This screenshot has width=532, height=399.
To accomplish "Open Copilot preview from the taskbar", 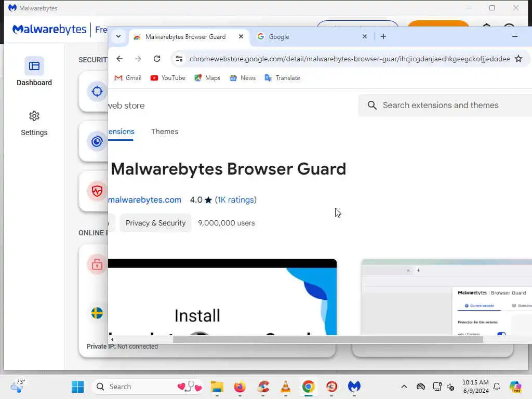I will 515,387.
